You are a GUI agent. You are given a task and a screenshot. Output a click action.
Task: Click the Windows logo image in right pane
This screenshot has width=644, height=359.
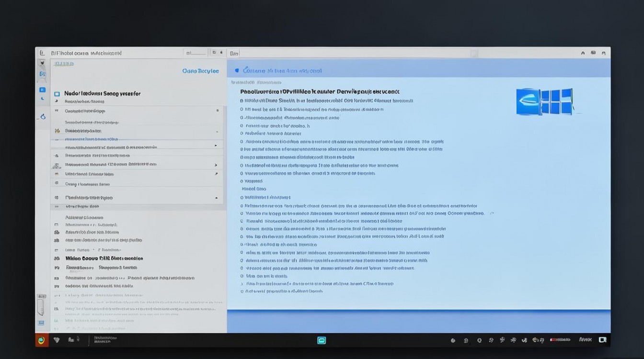[x=545, y=101]
